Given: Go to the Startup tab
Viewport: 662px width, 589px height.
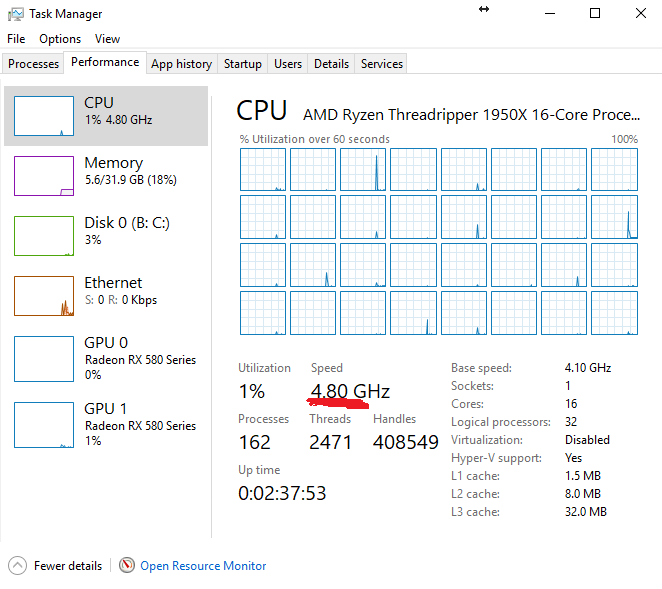Looking at the screenshot, I should (243, 64).
